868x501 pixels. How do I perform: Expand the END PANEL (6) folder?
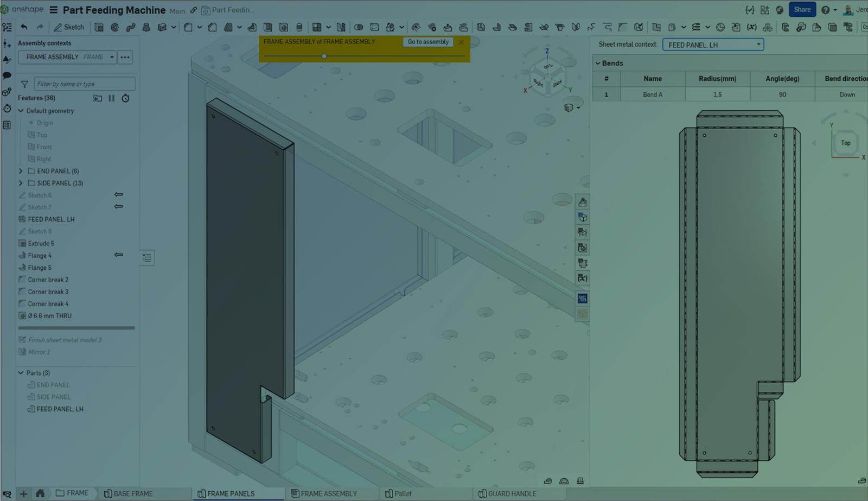tap(21, 171)
